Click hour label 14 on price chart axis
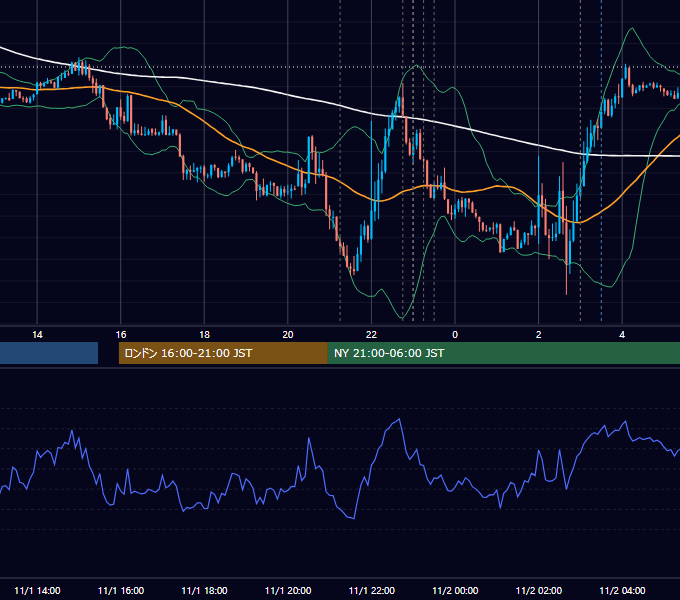Viewport: 680px width, 600px height. pos(37,335)
